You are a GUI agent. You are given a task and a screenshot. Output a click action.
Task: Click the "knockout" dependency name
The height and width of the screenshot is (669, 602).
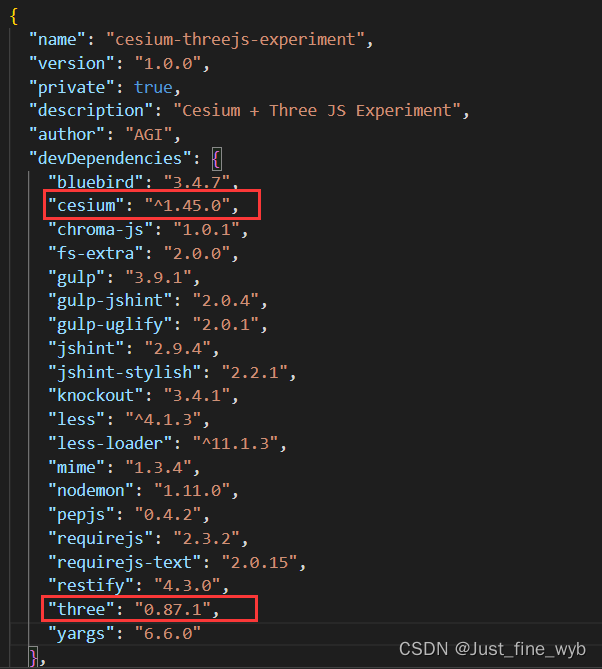[x=96, y=396]
